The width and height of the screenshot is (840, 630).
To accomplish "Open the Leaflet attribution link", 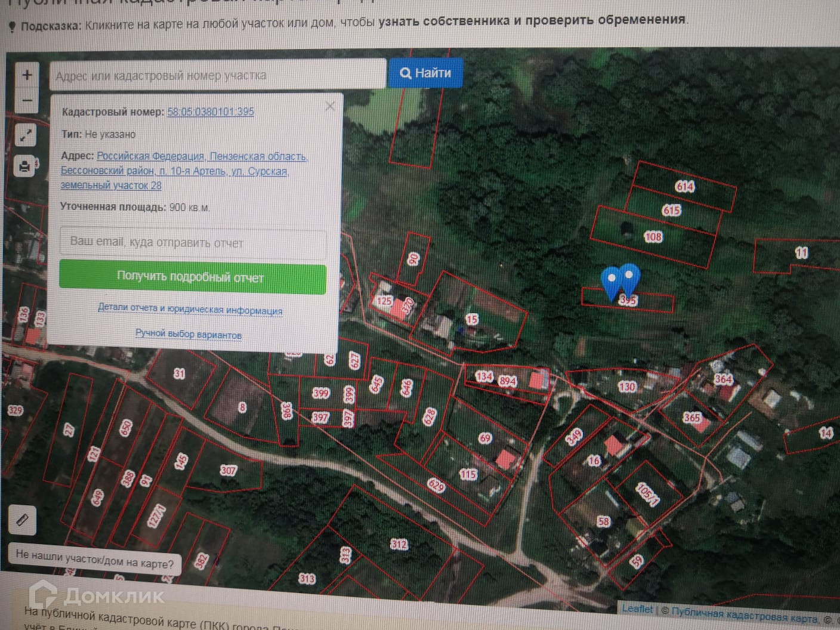I will [637, 609].
